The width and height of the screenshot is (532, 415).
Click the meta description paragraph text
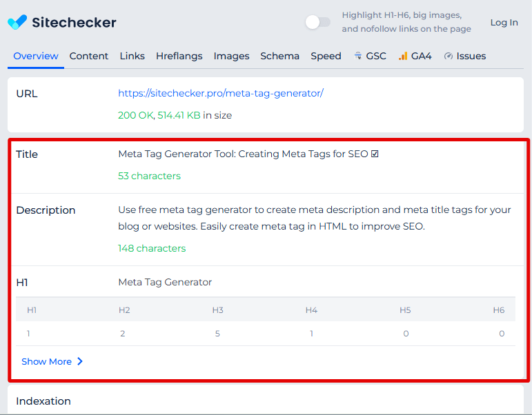pos(314,218)
